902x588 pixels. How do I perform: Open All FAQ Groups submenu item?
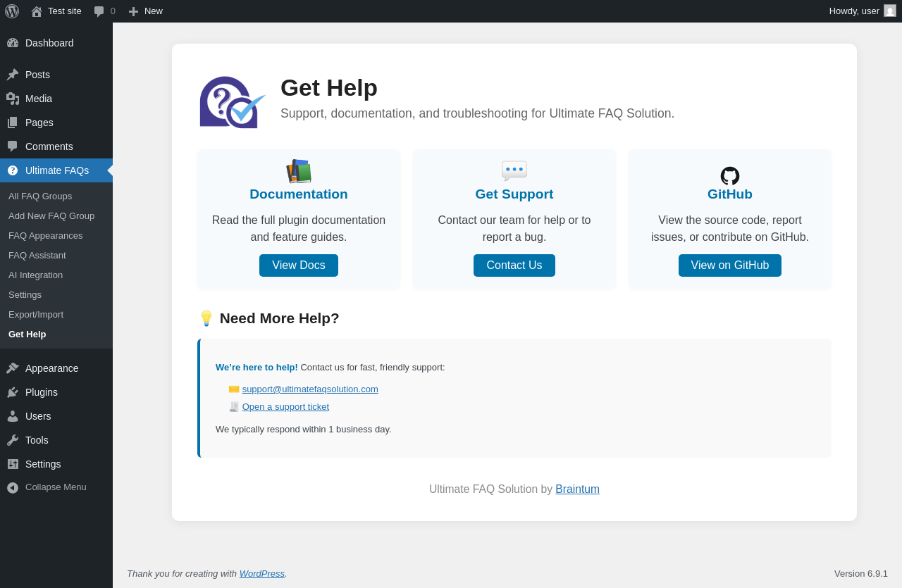coord(56,196)
